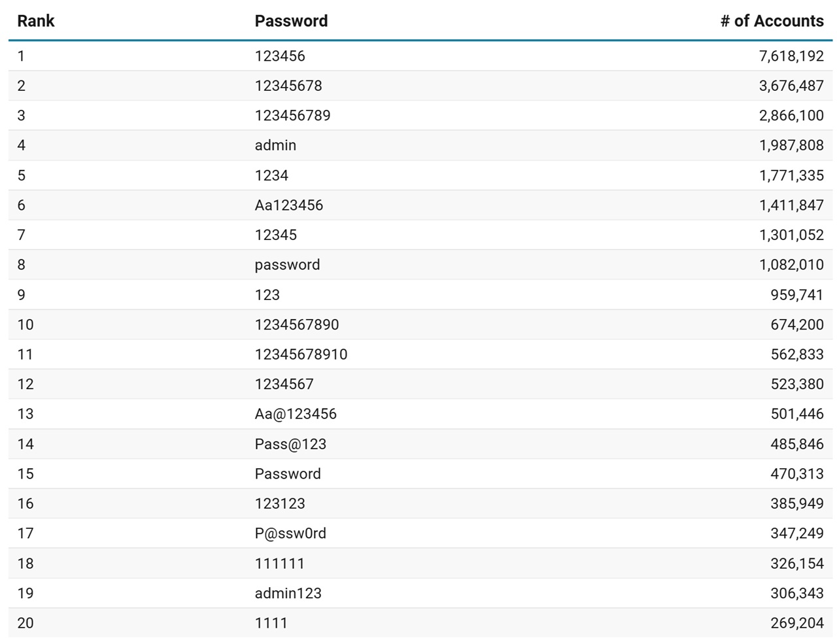Click the # of Accounts column header
Screen dimensions: 837x644
pos(772,21)
